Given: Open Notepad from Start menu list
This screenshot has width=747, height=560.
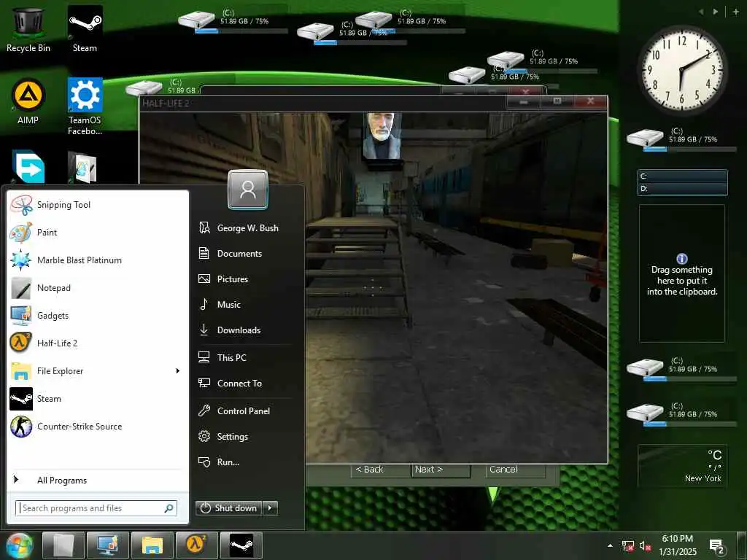Looking at the screenshot, I should coord(98,287).
